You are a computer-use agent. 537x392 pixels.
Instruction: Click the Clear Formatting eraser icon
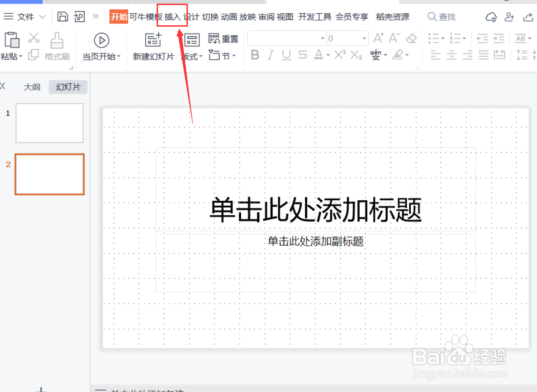pyautogui.click(x=411, y=38)
